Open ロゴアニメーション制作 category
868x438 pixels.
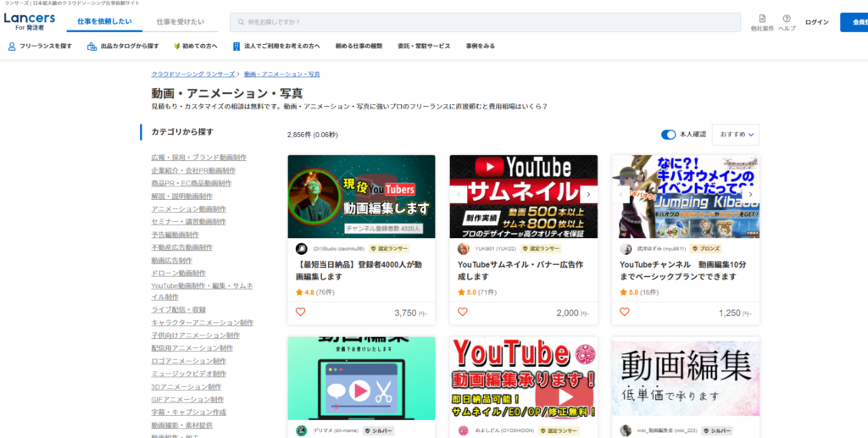[189, 361]
